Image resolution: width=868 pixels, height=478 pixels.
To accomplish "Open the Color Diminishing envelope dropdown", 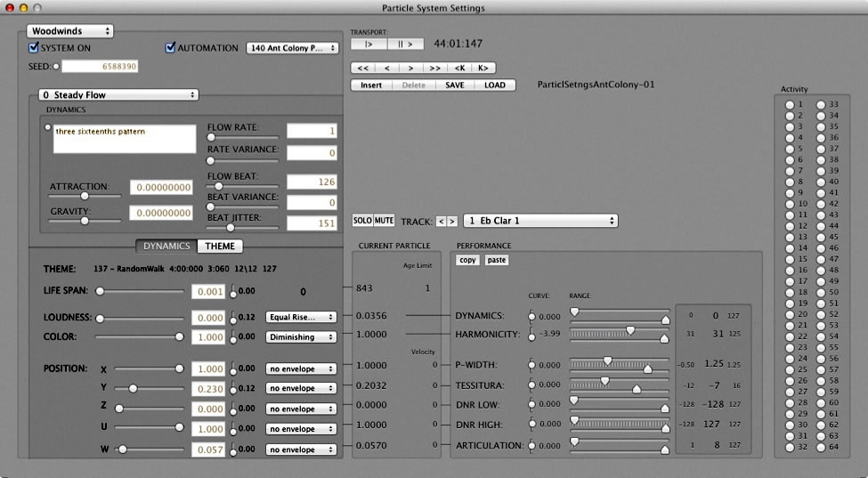I will (x=301, y=337).
